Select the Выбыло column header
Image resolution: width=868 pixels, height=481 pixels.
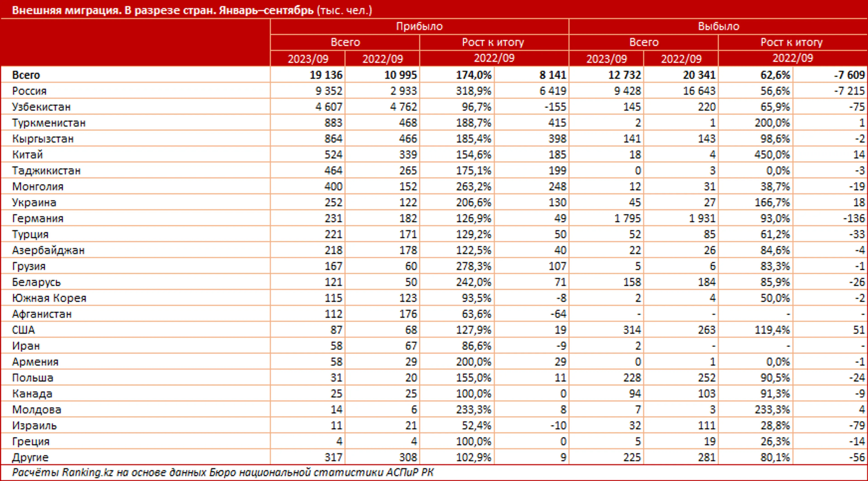tap(718, 26)
